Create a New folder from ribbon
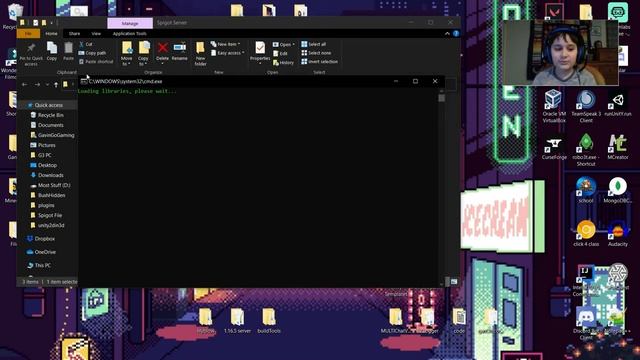 click(200, 54)
